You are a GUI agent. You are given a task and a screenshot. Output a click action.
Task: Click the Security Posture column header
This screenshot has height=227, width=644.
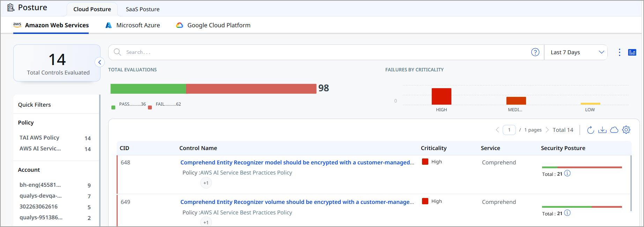(563, 148)
